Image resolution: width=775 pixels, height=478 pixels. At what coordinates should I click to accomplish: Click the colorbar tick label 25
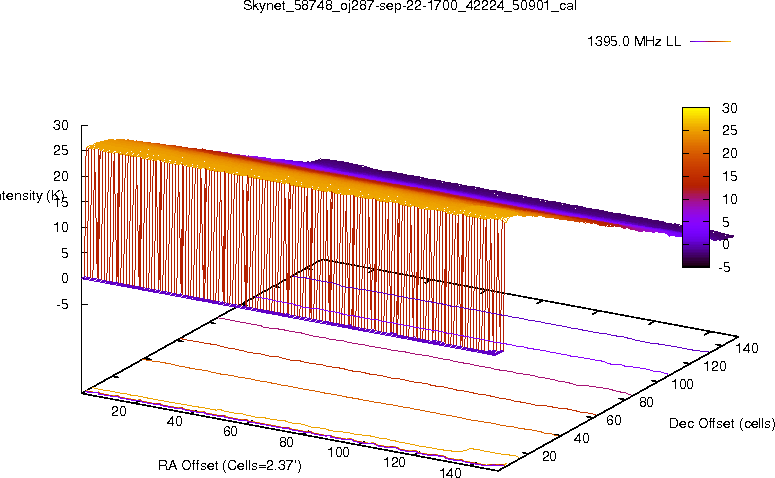tap(730, 130)
